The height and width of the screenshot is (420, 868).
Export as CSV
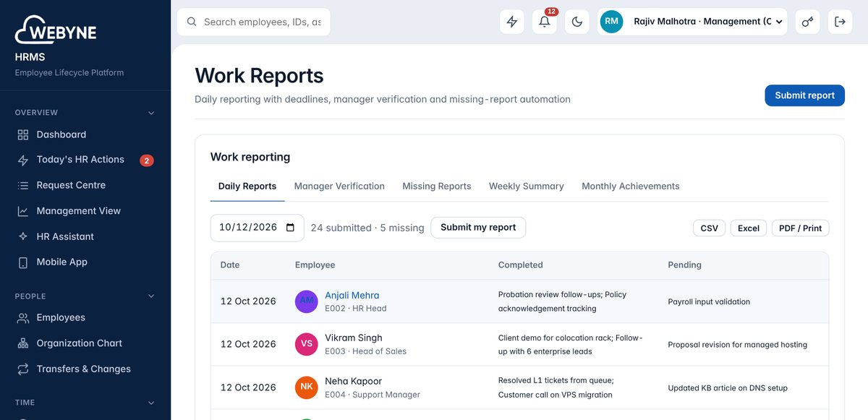pyautogui.click(x=710, y=228)
